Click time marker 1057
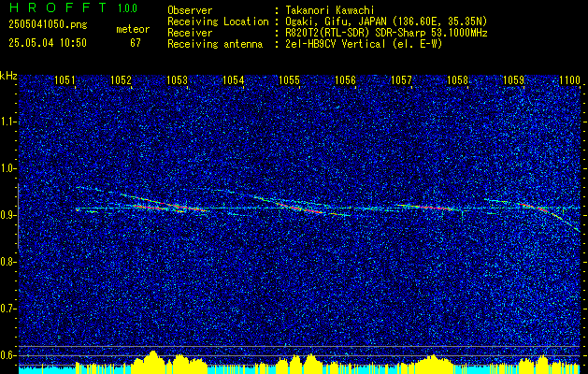Image resolution: width=588 pixels, height=374 pixels. (401, 79)
